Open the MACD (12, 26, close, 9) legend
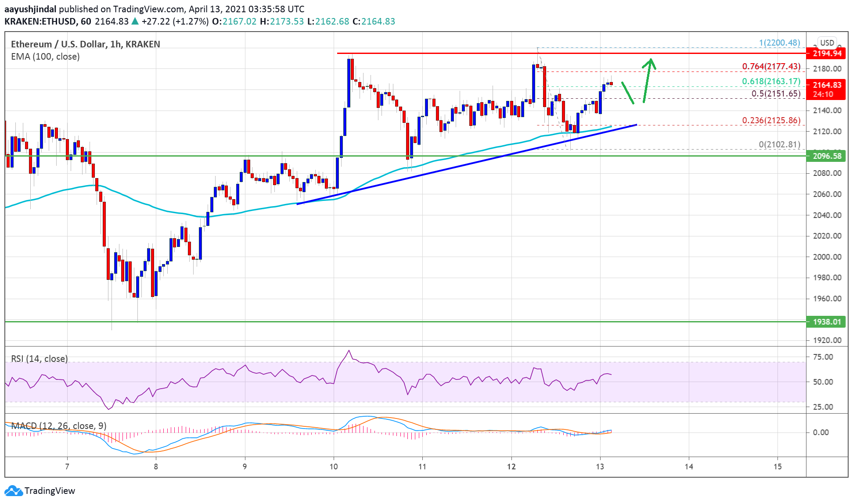This screenshot has height=504, width=853. [58, 426]
